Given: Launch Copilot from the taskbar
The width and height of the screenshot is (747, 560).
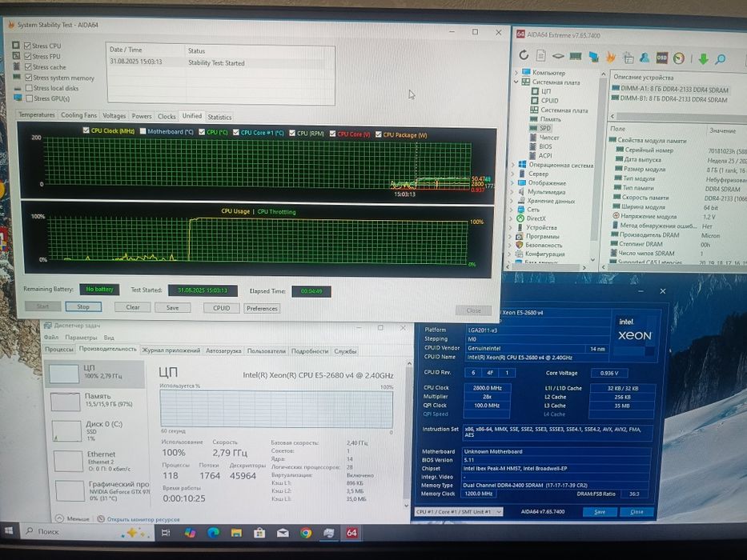Looking at the screenshot, I should tap(190, 532).
